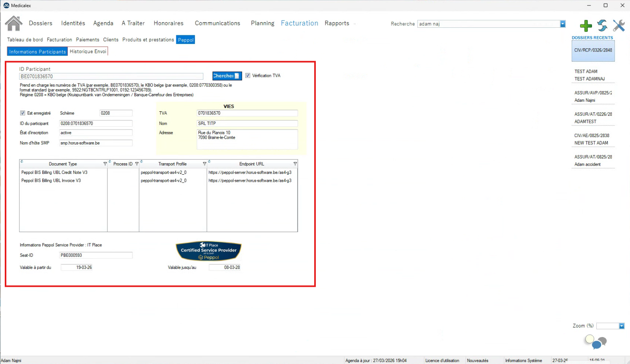
Task: Click the Transport Profile column filter icon
Action: pyautogui.click(x=204, y=164)
